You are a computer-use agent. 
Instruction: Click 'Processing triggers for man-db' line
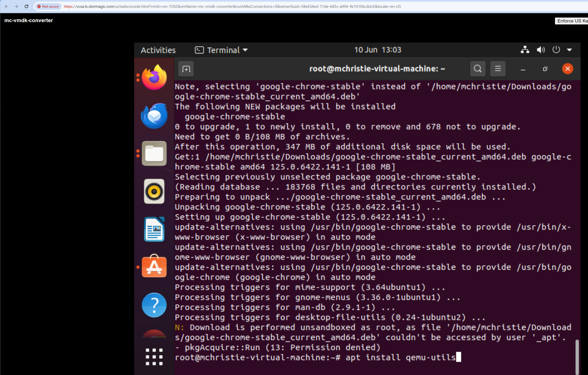point(285,307)
